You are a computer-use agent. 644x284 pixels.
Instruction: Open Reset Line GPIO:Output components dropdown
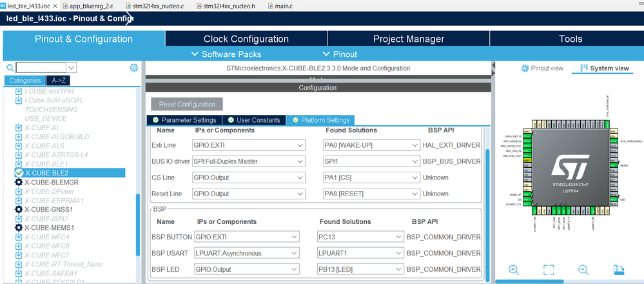pyautogui.click(x=249, y=194)
